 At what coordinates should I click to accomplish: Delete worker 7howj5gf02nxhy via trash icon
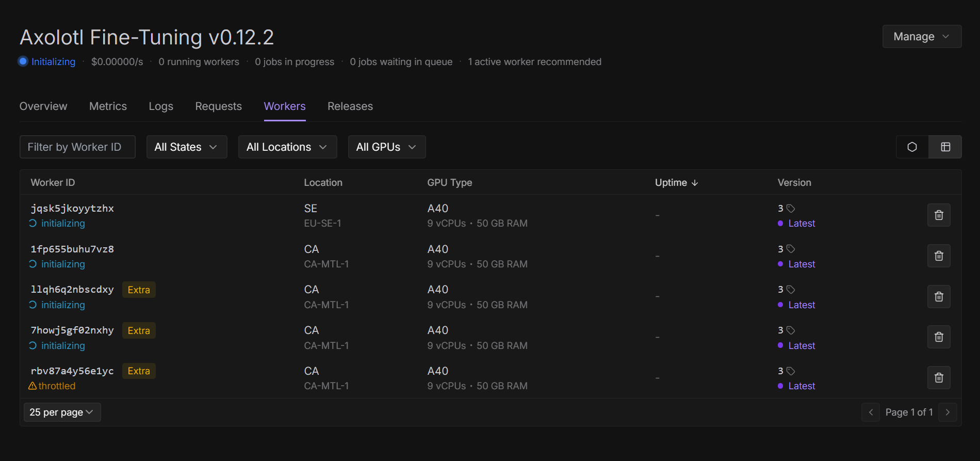[x=939, y=337]
